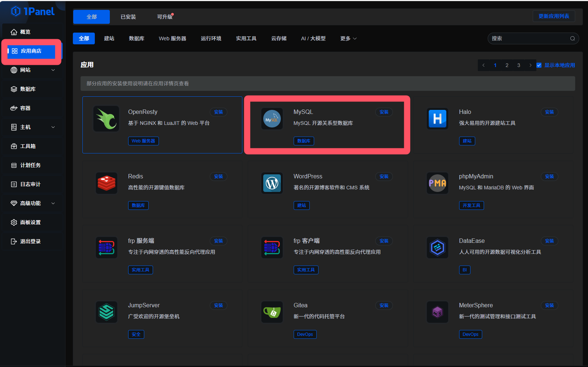This screenshot has height=367, width=588.
Task: Open the OpenResty app icon
Action: [x=106, y=119]
